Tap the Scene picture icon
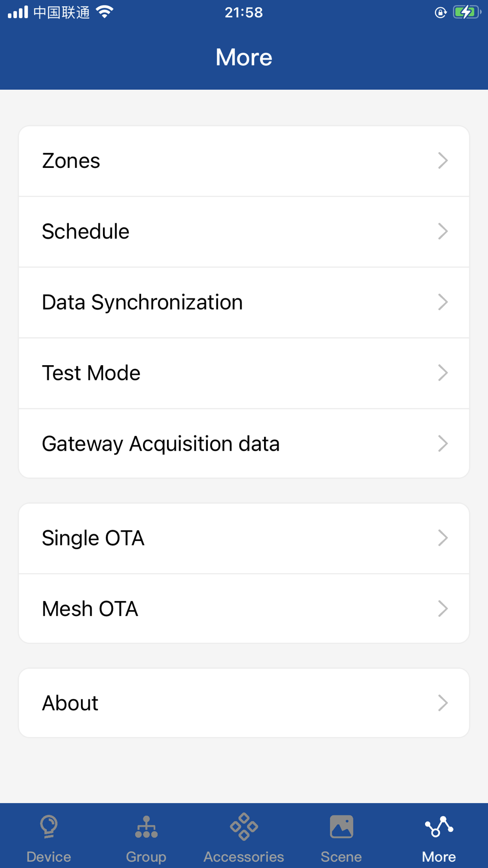The width and height of the screenshot is (488, 868). click(341, 827)
